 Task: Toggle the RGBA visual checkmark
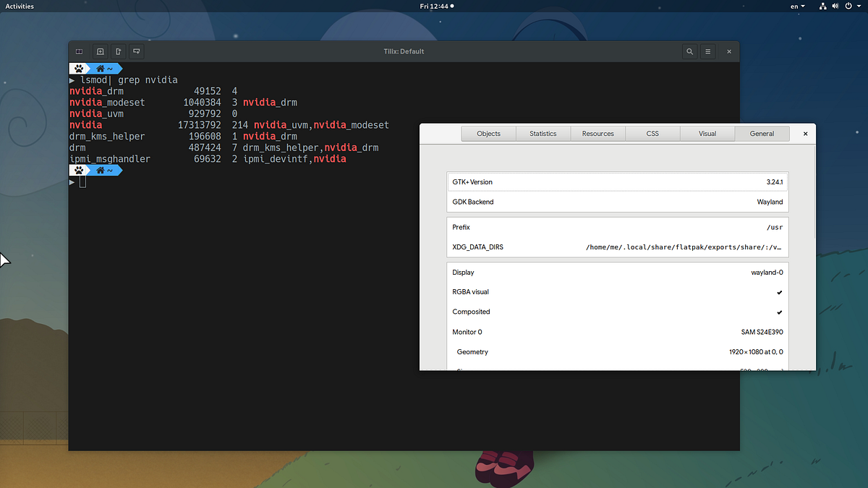[778, 292]
